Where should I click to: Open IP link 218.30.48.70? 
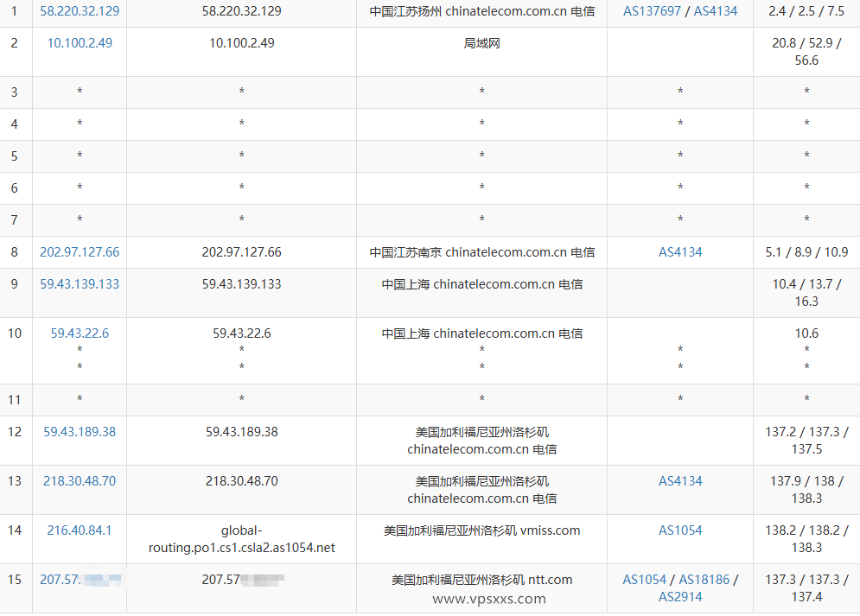click(x=80, y=481)
